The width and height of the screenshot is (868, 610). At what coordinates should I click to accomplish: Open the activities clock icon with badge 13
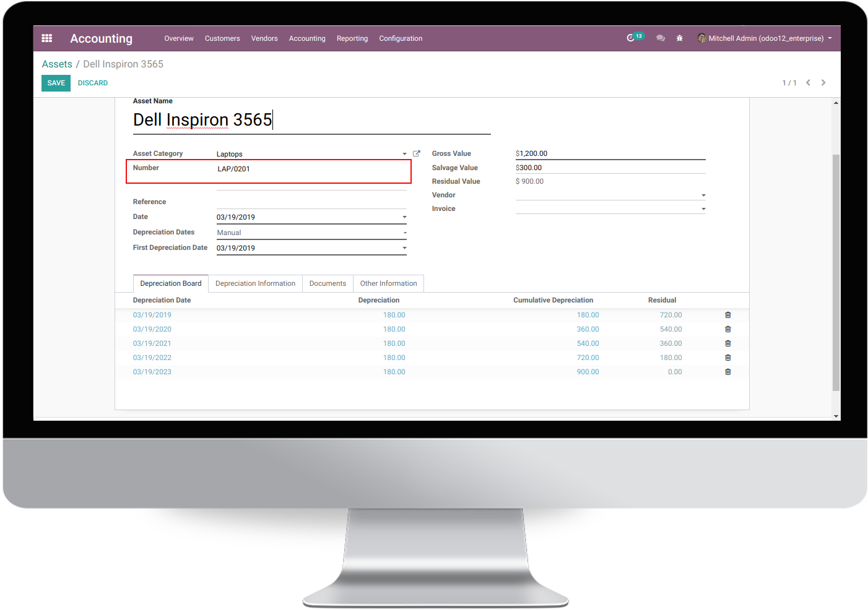[635, 38]
